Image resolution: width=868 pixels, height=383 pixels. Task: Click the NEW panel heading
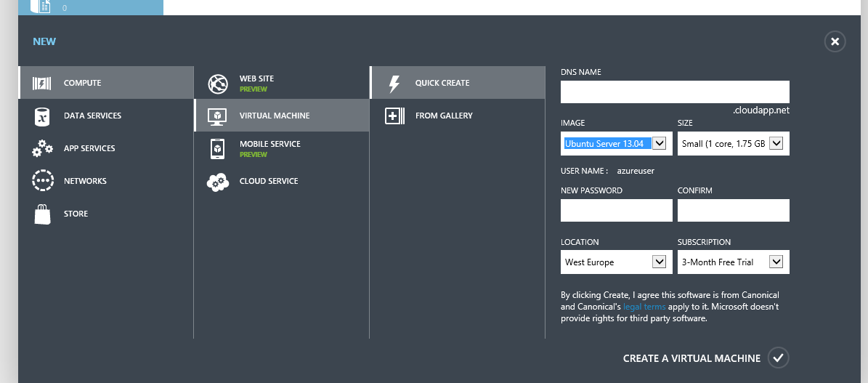[44, 41]
